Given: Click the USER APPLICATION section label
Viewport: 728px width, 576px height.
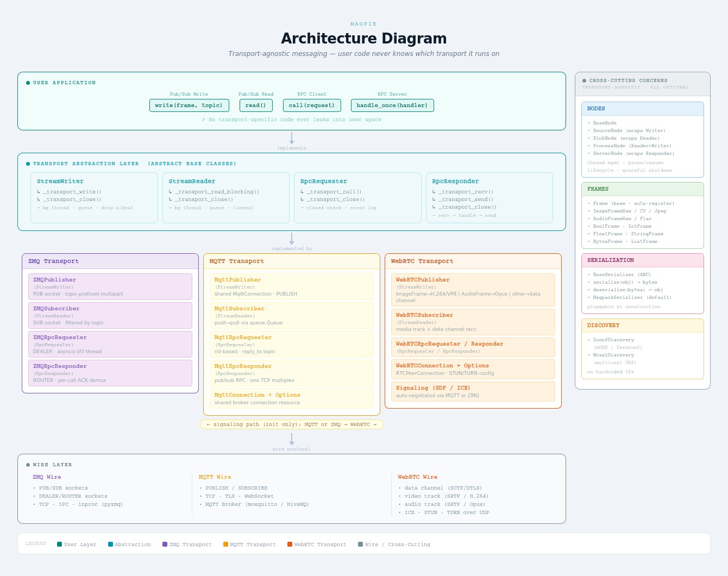Looking at the screenshot, I should (x=64, y=83).
